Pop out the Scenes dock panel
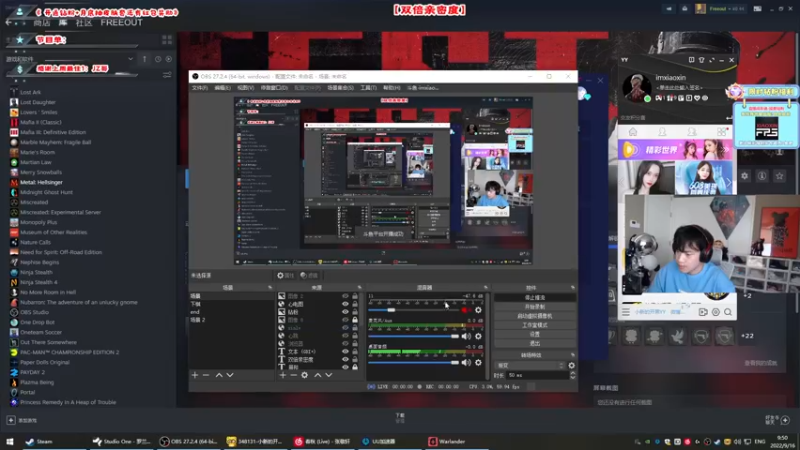The width and height of the screenshot is (800, 450). pyautogui.click(x=270, y=288)
